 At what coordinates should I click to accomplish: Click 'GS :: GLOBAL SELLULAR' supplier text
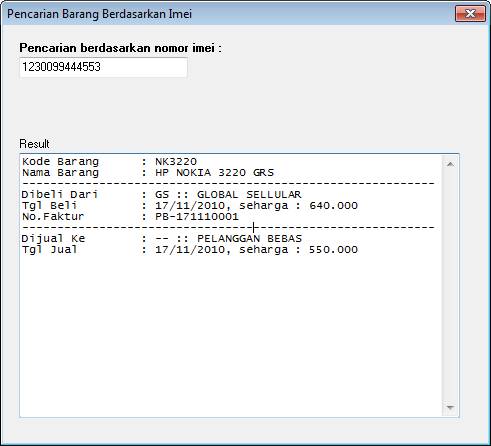[228, 194]
